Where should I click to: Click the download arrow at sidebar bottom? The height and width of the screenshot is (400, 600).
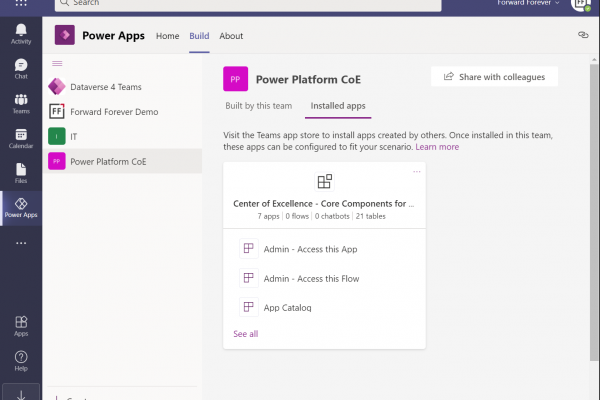point(21,393)
